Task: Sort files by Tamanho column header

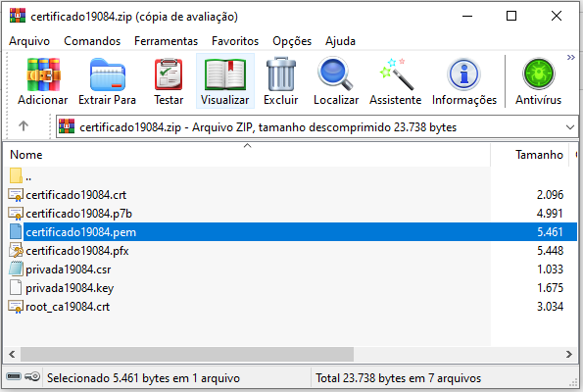Action: click(x=539, y=154)
